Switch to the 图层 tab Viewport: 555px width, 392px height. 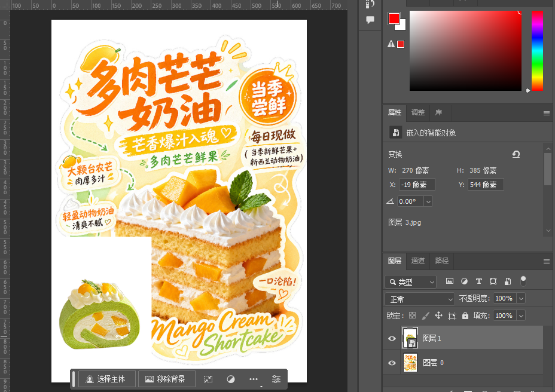(394, 261)
